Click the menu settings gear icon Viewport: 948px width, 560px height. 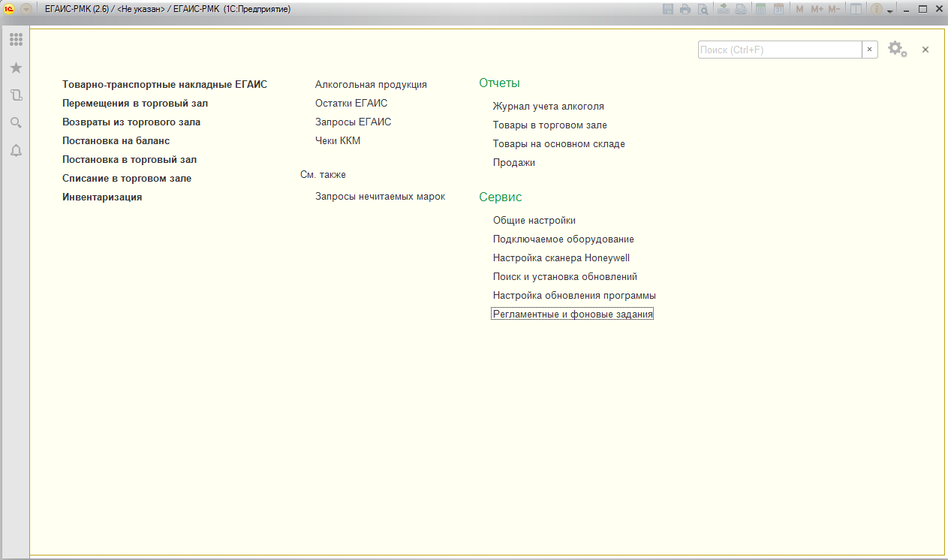[x=896, y=50]
